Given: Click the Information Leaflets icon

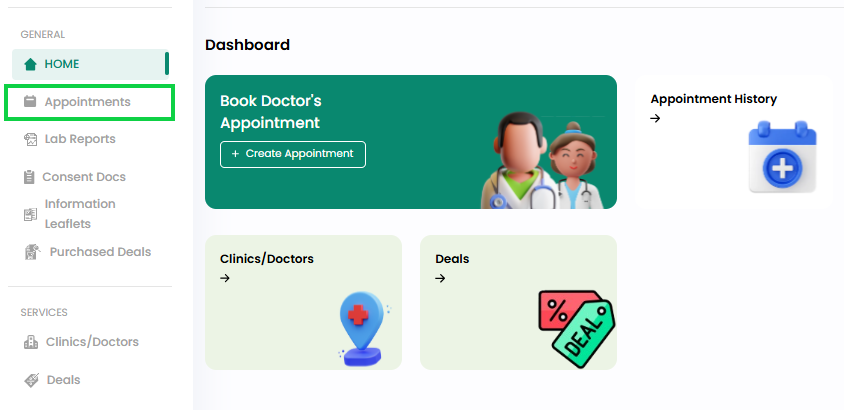Looking at the screenshot, I should coord(30,215).
